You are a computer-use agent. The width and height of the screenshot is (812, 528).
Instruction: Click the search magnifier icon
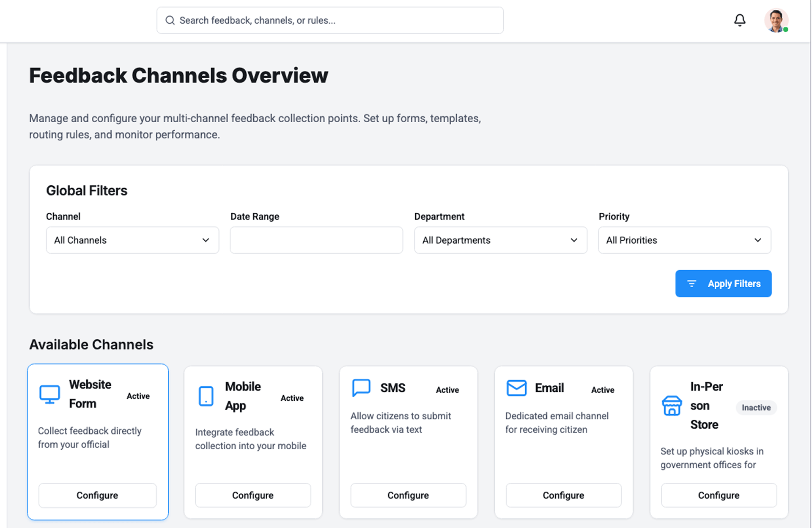[170, 20]
